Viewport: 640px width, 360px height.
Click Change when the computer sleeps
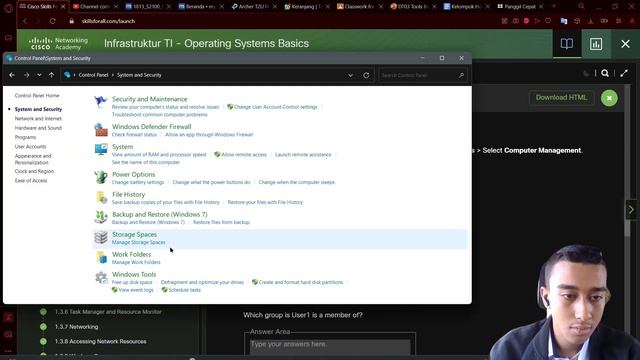click(296, 182)
